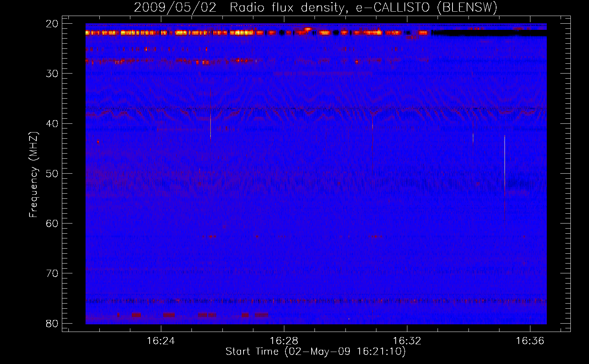The height and width of the screenshot is (364, 589).
Task: Click the 16:28 time tick label
Action: 284,341
